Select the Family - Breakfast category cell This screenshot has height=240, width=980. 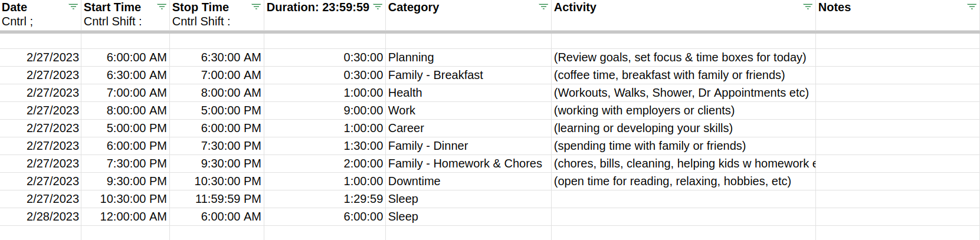(x=468, y=75)
